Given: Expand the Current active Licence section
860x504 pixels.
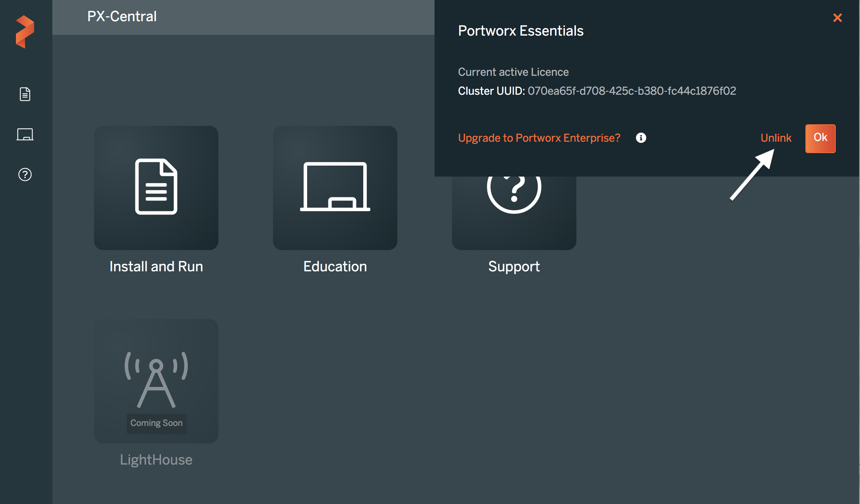Looking at the screenshot, I should click(513, 71).
